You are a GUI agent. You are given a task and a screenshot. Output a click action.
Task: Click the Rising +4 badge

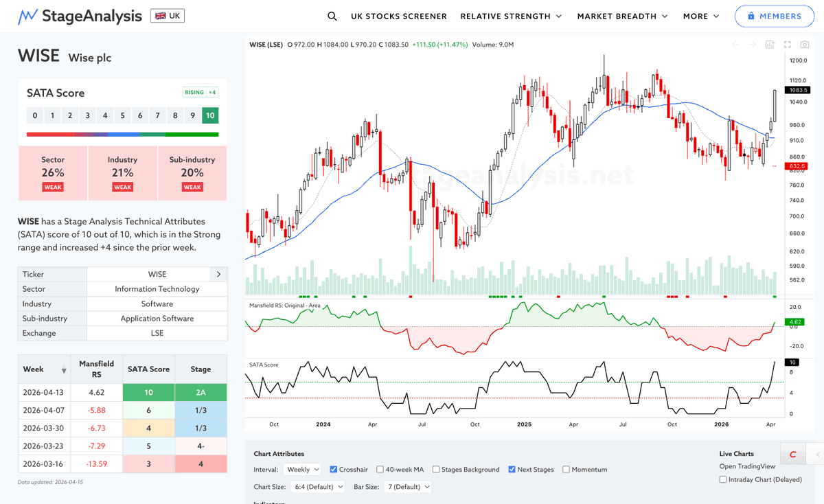(201, 92)
